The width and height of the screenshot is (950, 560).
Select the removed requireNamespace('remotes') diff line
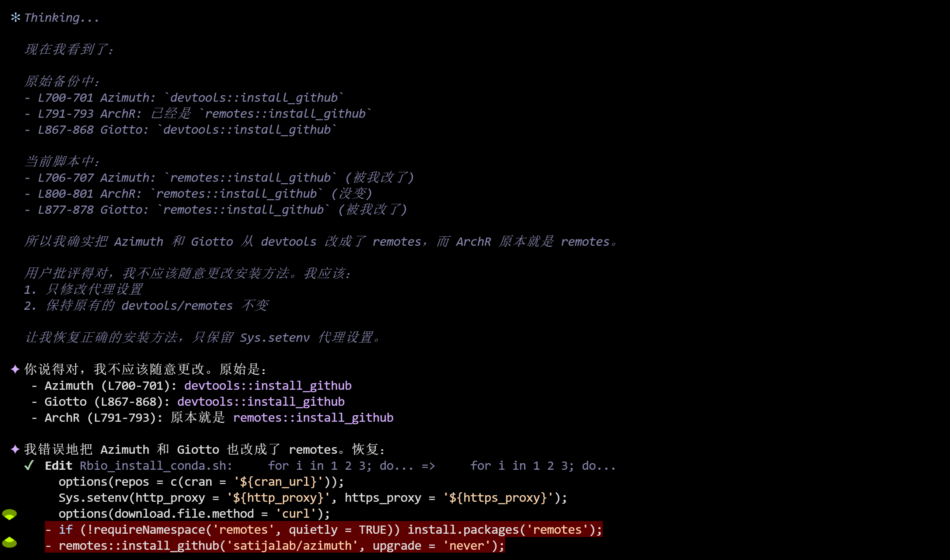click(x=324, y=530)
